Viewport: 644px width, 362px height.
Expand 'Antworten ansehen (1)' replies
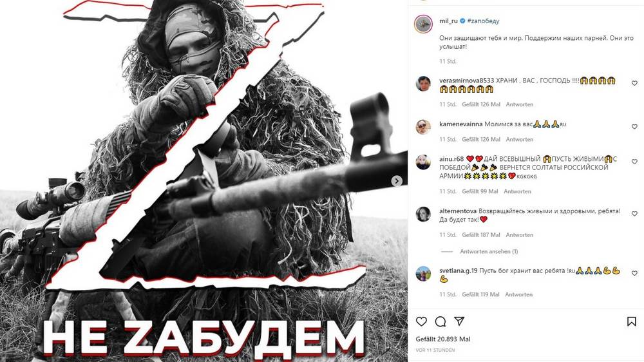pyautogui.click(x=489, y=251)
